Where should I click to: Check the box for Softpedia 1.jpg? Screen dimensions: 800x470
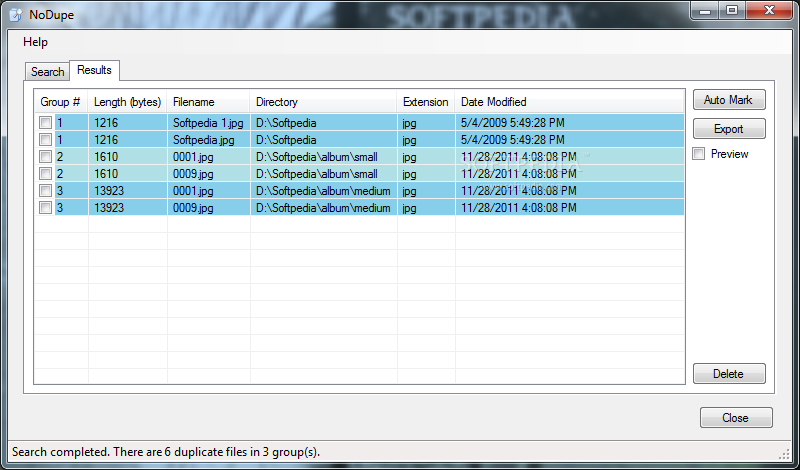(45, 122)
